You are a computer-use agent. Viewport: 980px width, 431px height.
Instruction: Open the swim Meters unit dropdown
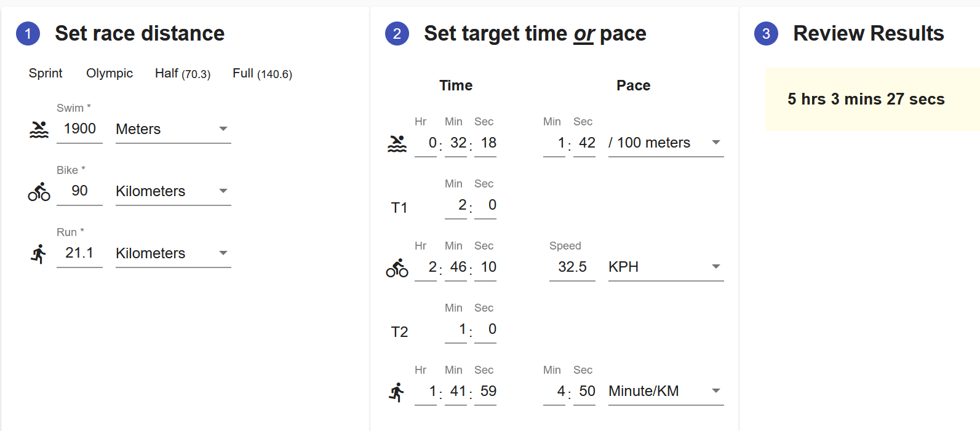(x=173, y=129)
